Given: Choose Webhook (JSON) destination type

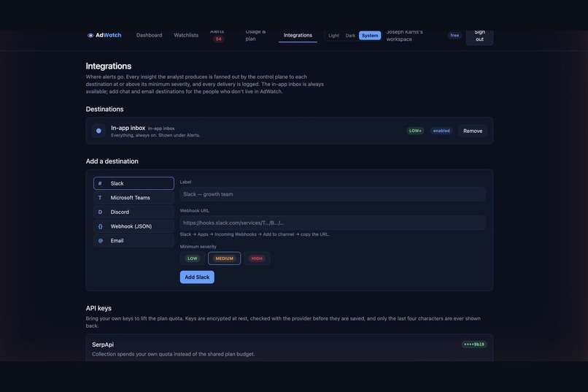Looking at the screenshot, I should pos(134,226).
